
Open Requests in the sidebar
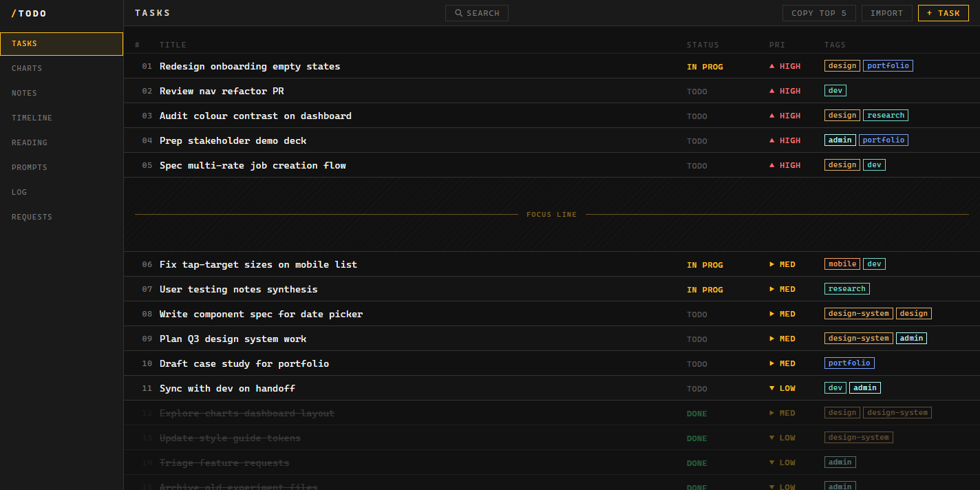(61, 217)
